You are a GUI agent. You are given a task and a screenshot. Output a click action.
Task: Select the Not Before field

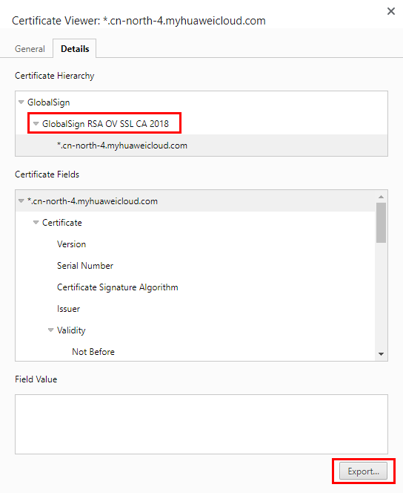[x=93, y=352]
